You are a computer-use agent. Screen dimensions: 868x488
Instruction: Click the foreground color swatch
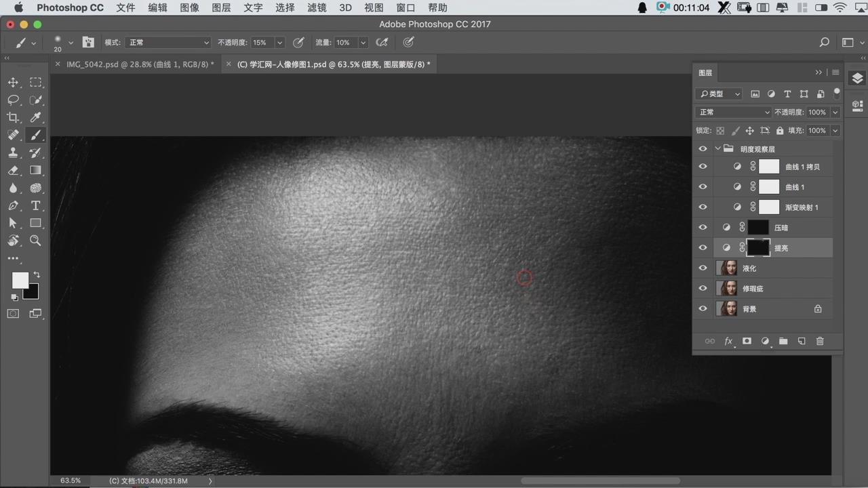tap(19, 280)
